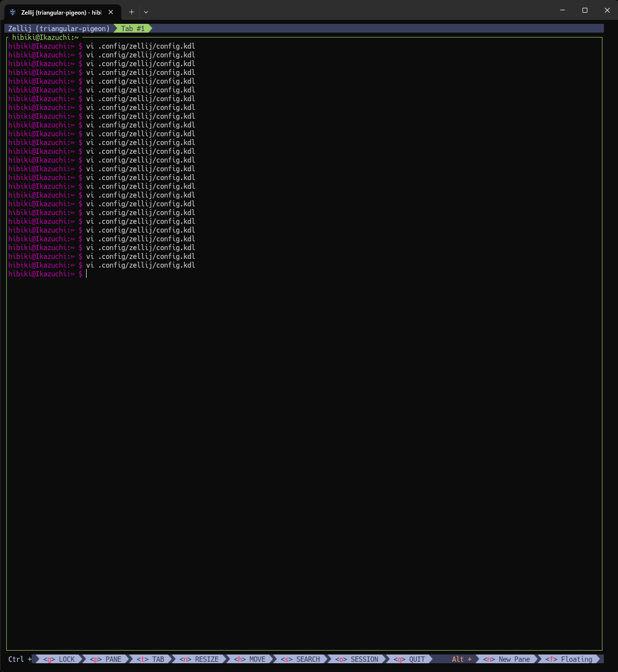Click the <p> PANE mode segment

point(106,659)
